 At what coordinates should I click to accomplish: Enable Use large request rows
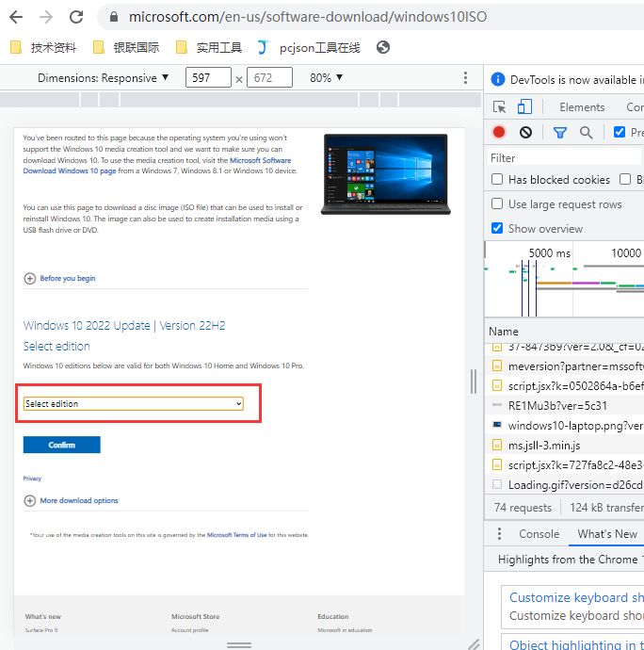(497, 203)
